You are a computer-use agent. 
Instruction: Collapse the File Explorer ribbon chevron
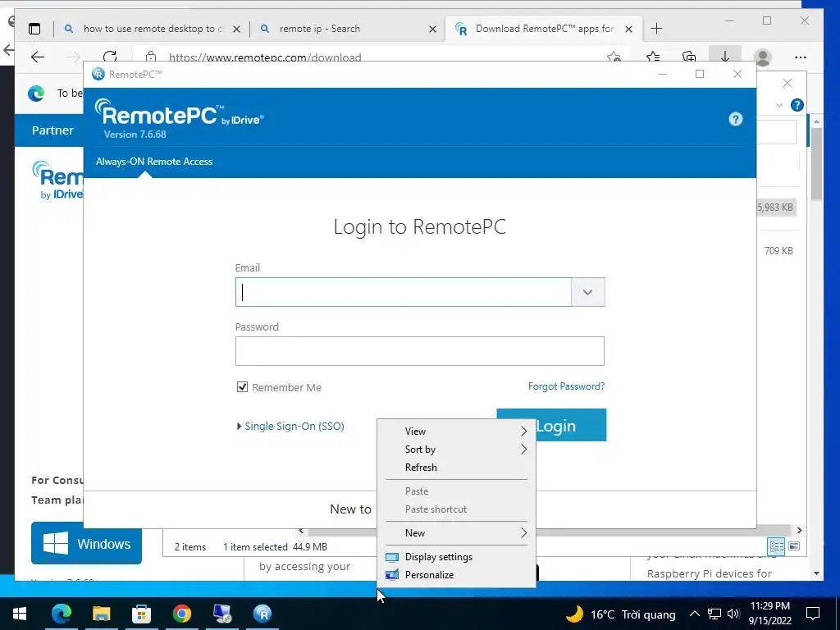pos(779,105)
